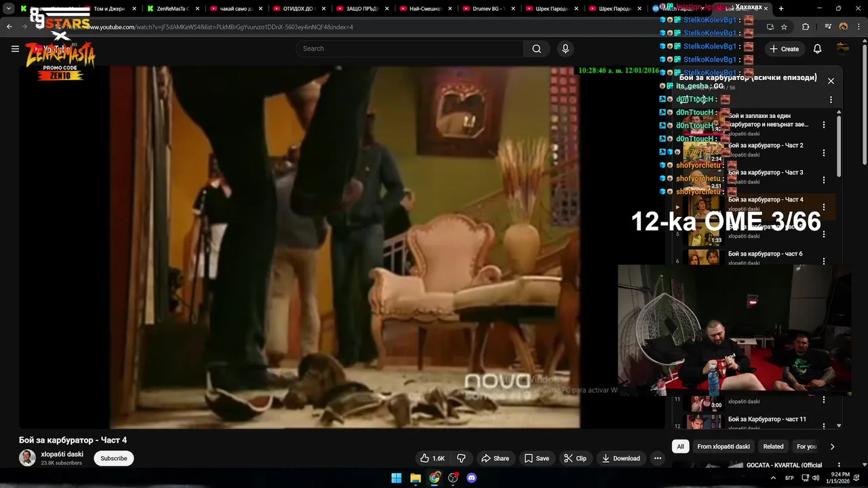Show hidden system tray icons

[774, 478]
